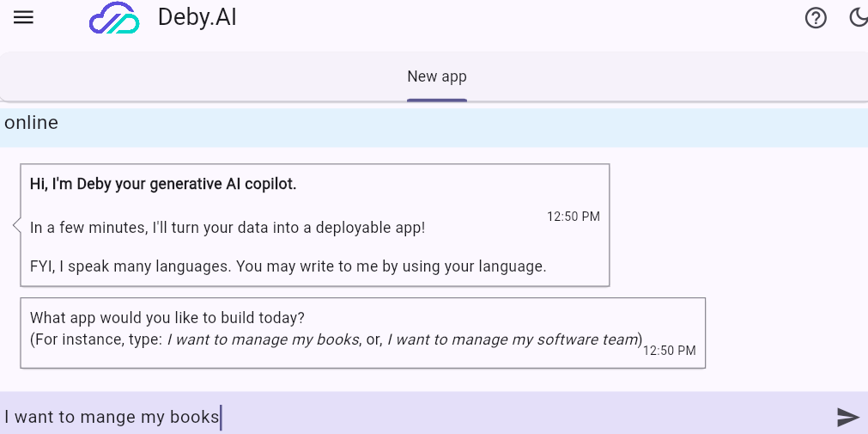Click the first chat bubble's pointer tail
This screenshot has height=434, width=868.
tap(16, 225)
